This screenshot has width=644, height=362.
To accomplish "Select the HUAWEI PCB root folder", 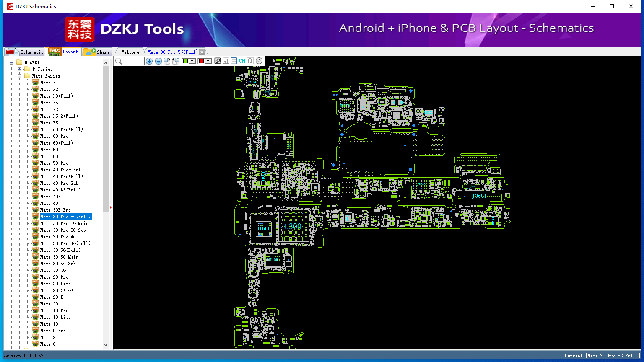I will [x=37, y=62].
